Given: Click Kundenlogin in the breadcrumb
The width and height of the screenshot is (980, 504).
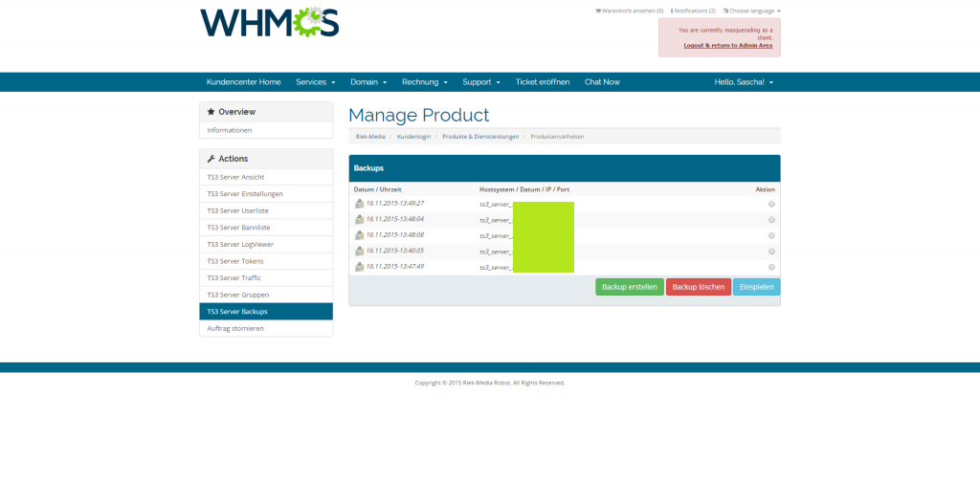Looking at the screenshot, I should click(x=413, y=137).
